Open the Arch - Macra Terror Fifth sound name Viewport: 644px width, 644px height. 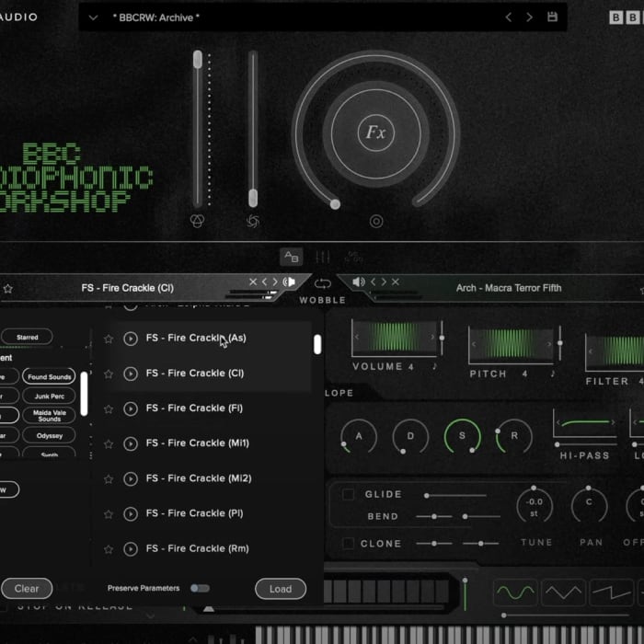pos(509,288)
